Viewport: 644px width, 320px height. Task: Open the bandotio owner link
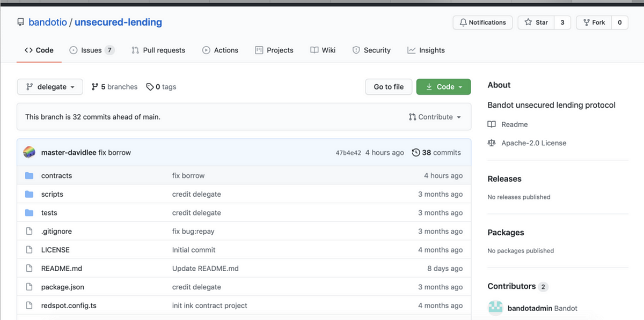48,23
